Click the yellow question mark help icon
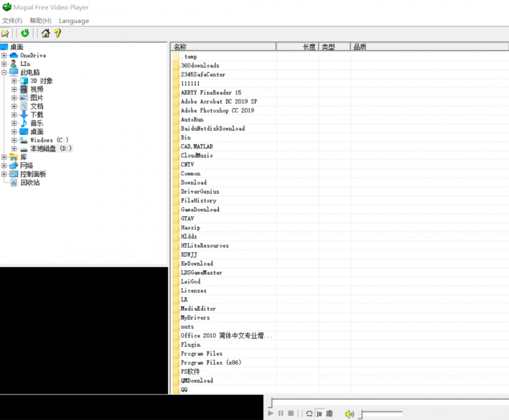Viewport: 509px width, 420px height. [58, 33]
